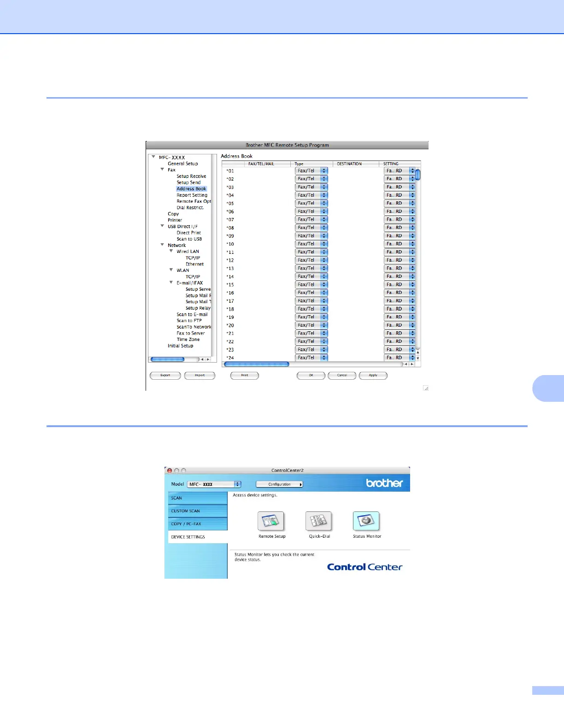Launch the Status Monitor icon

(x=366, y=521)
